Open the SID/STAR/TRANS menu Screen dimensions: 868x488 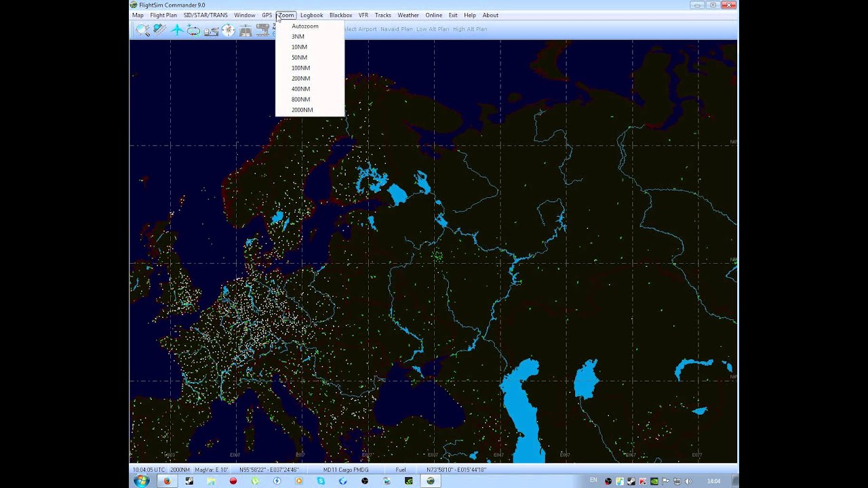(x=205, y=15)
